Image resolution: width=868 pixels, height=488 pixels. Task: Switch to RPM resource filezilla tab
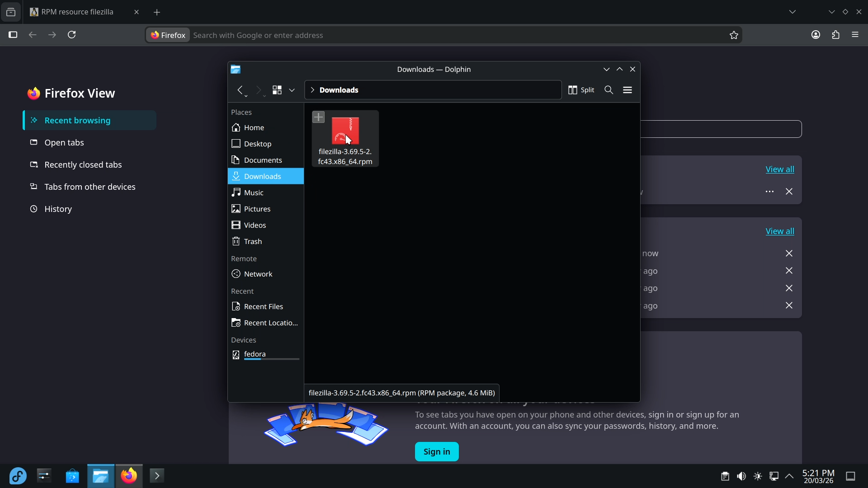77,12
